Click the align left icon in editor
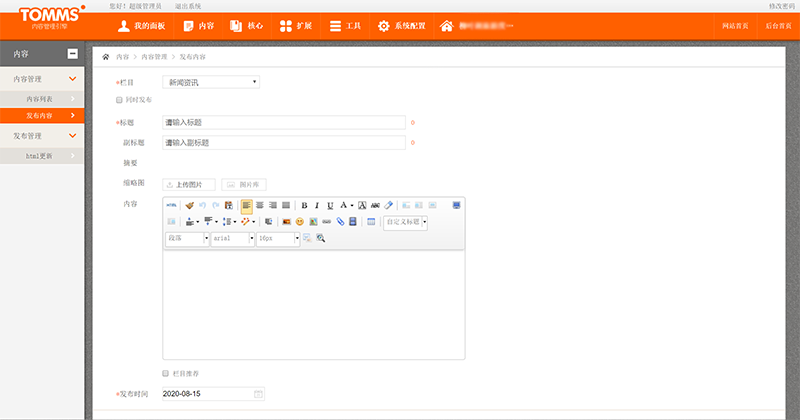The image size is (800, 420). (246, 205)
